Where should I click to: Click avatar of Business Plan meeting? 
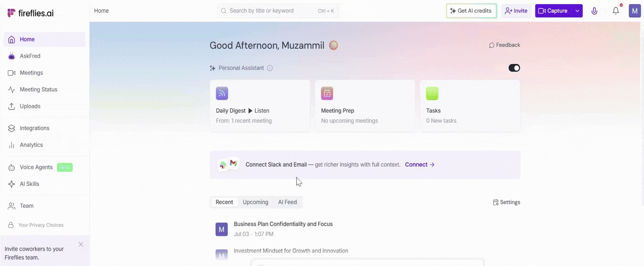pos(222,229)
